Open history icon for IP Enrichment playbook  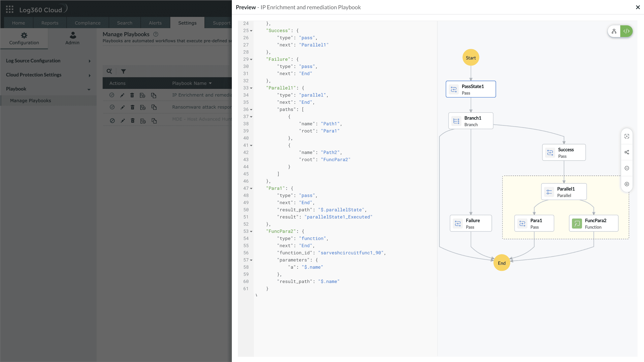coord(142,95)
